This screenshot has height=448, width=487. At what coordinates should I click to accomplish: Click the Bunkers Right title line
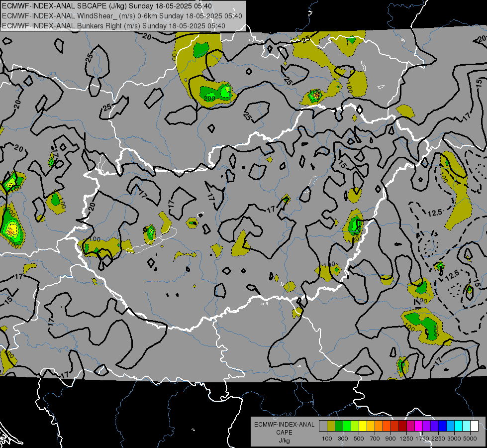(x=114, y=26)
